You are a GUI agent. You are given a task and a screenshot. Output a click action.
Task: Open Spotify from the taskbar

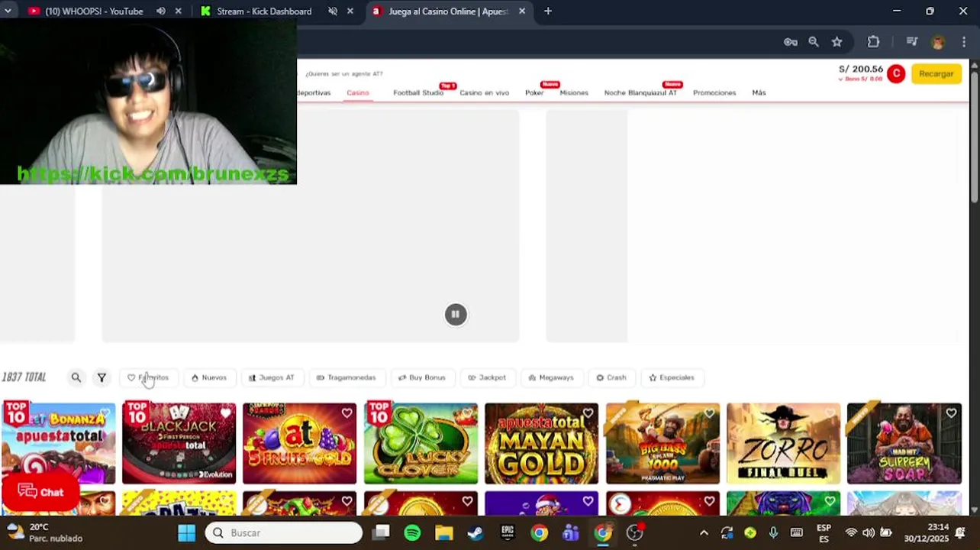coord(412,532)
